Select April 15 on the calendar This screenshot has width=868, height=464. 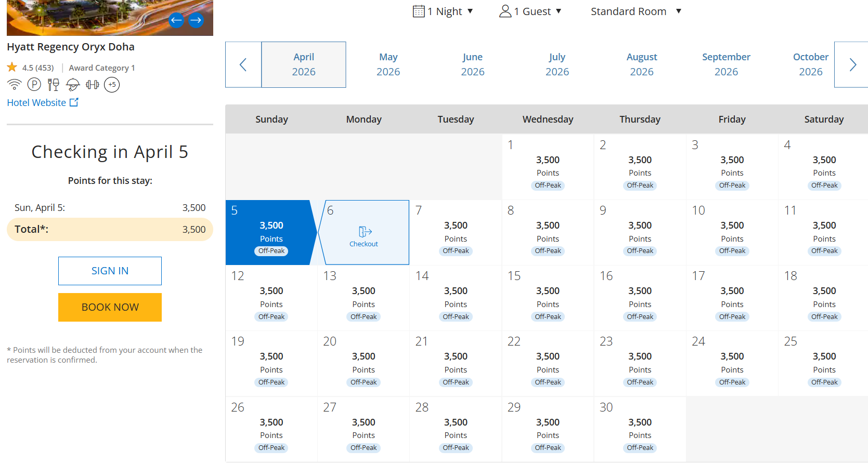tap(547, 298)
